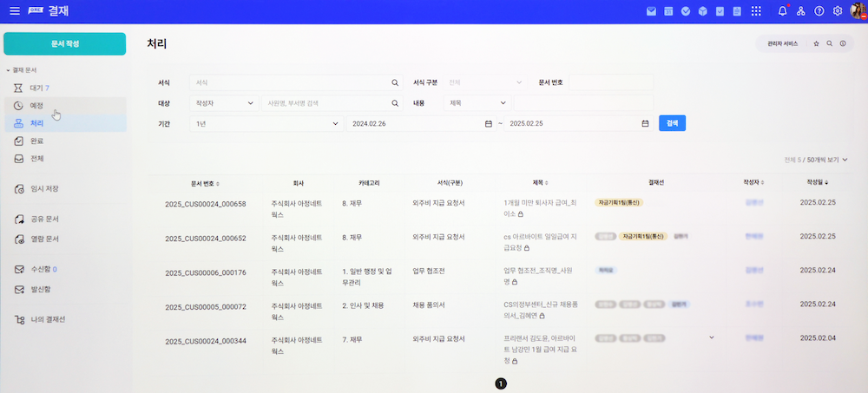Click the 검색 button
This screenshot has height=393, width=868.
[672, 123]
